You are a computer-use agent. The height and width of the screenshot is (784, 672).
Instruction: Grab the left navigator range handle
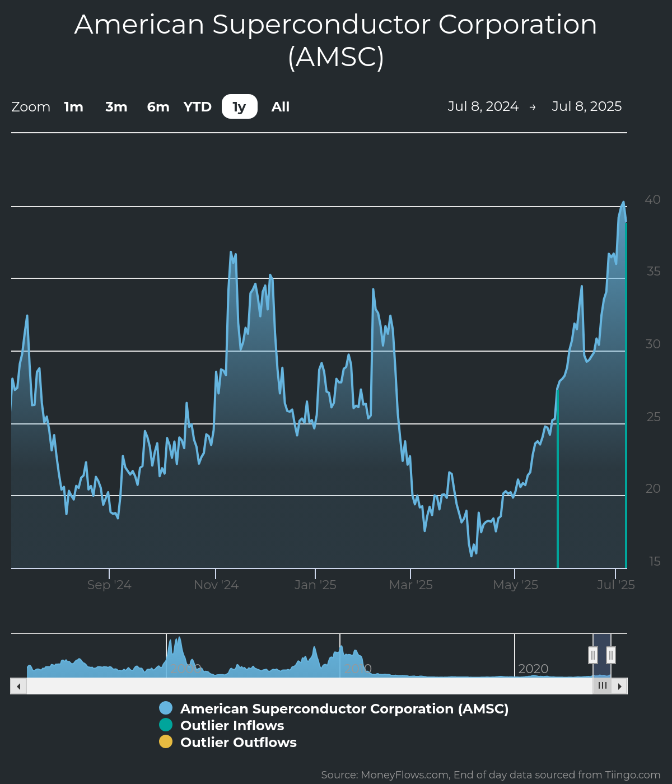coord(593,655)
